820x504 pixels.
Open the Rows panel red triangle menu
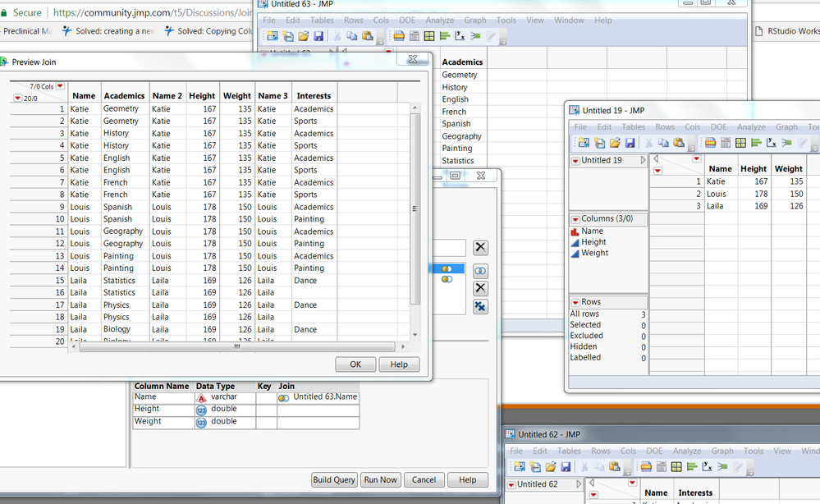575,302
